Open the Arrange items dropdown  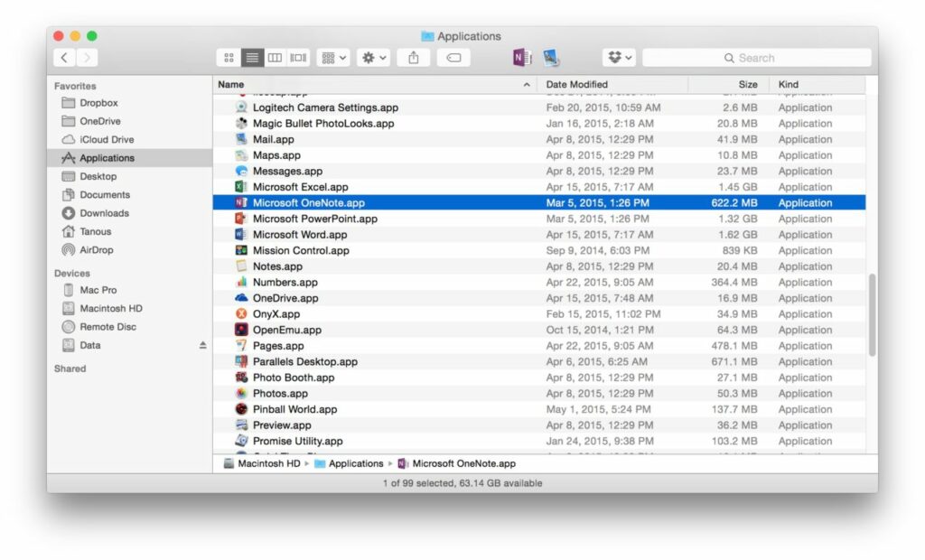[x=333, y=57]
